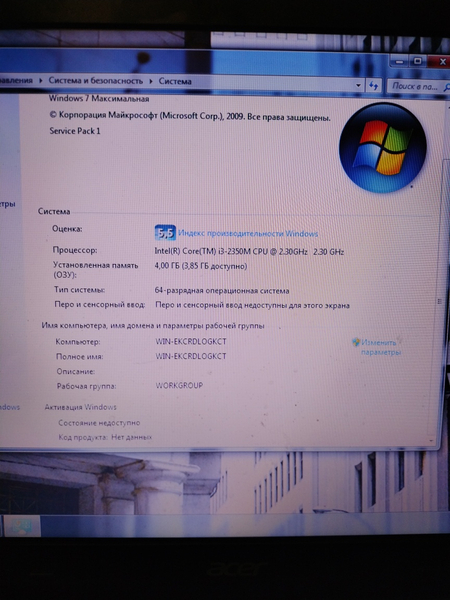Viewport: 450px width, 600px height.
Task: Click the Перо и сенсорный ввод недоступны text
Action: pos(252,305)
